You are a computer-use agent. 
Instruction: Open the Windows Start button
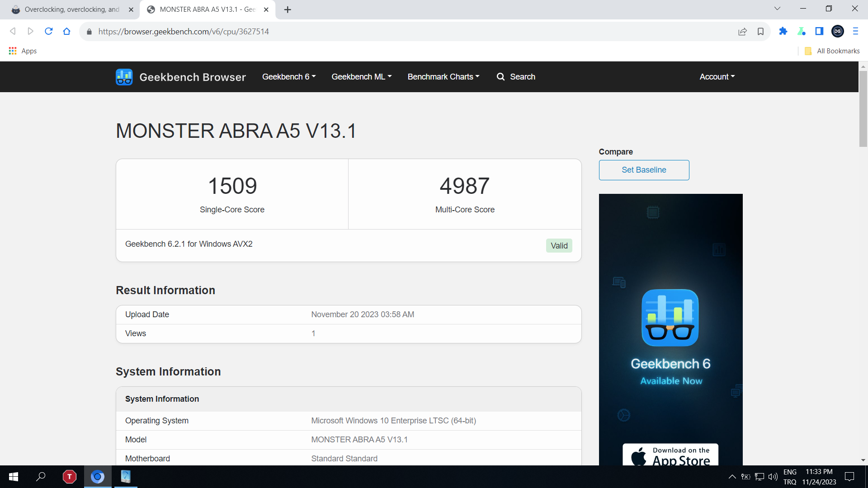point(14,477)
